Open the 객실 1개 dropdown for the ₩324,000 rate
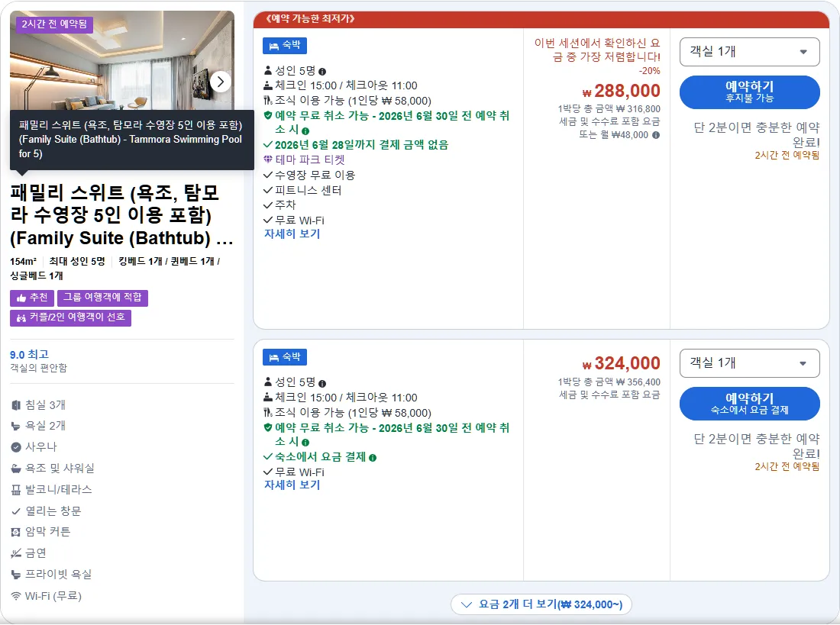840x625 pixels. click(749, 363)
